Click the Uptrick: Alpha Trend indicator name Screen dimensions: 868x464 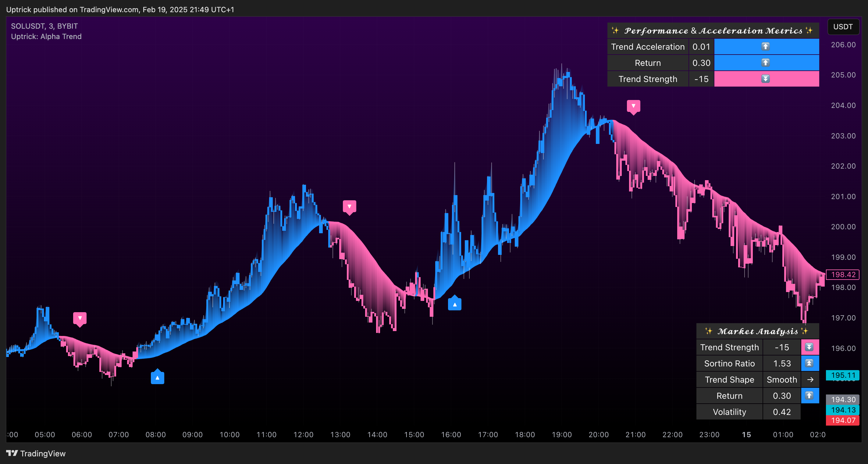46,36
